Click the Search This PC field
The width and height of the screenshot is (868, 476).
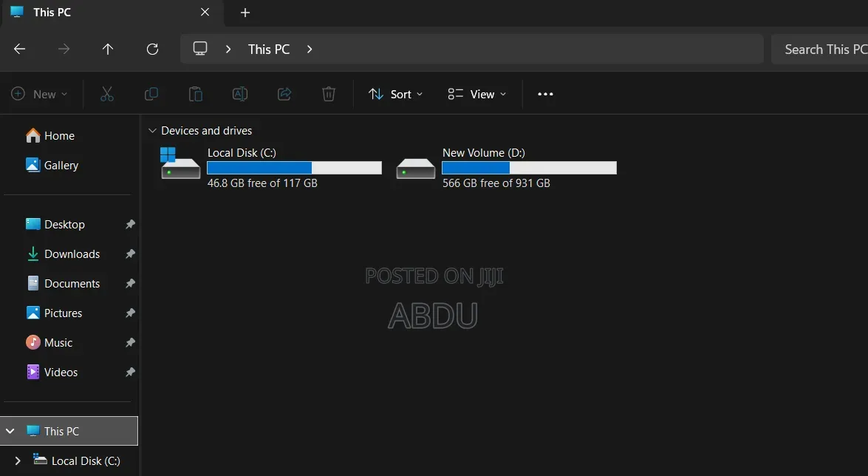(820, 50)
